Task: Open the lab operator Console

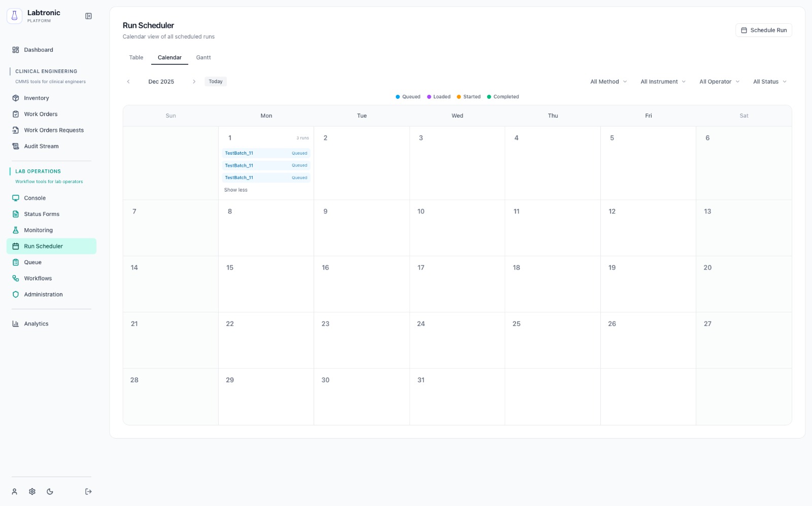Action: tap(35, 198)
